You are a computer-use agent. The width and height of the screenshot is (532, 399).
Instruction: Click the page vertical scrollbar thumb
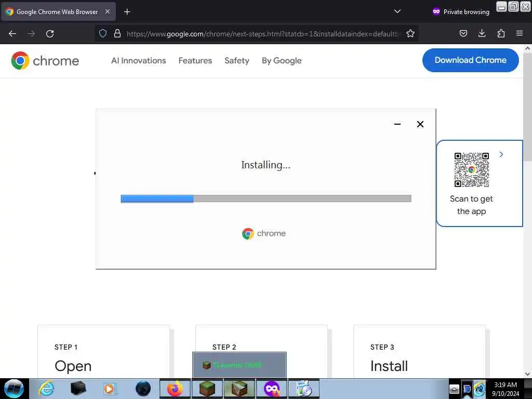tap(527, 107)
